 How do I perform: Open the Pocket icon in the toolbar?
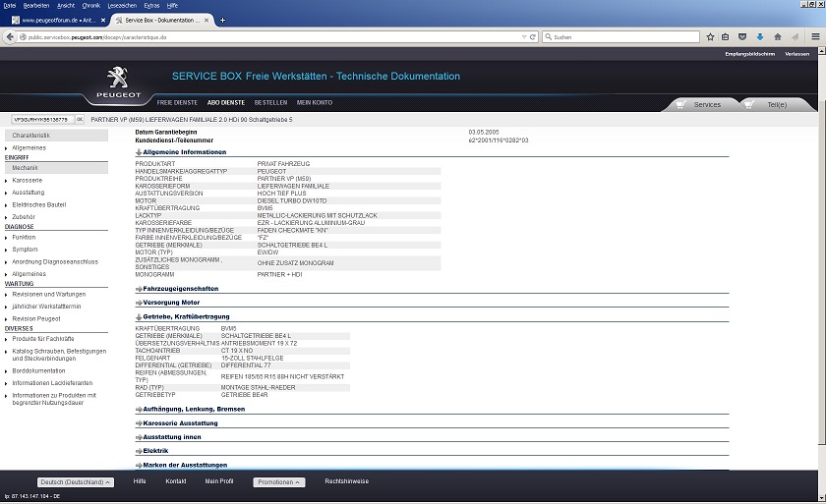741,37
